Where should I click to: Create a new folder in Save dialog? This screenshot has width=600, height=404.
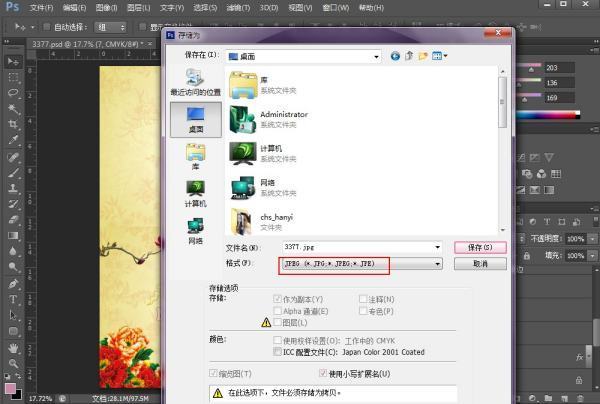tap(423, 56)
